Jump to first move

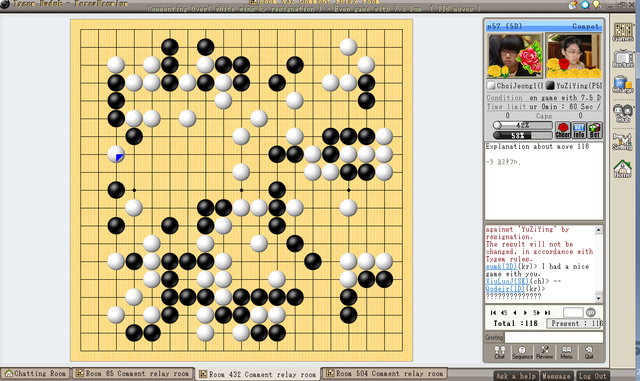[x=493, y=312]
